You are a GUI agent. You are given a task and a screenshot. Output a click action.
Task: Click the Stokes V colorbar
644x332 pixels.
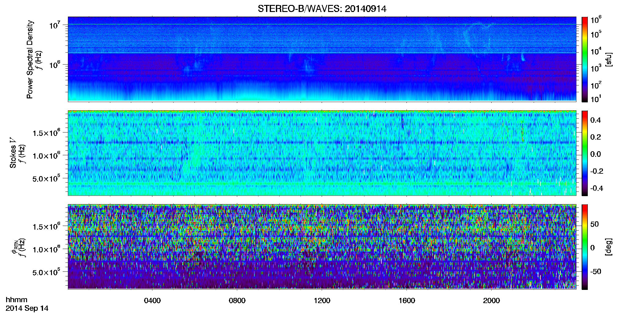click(585, 153)
